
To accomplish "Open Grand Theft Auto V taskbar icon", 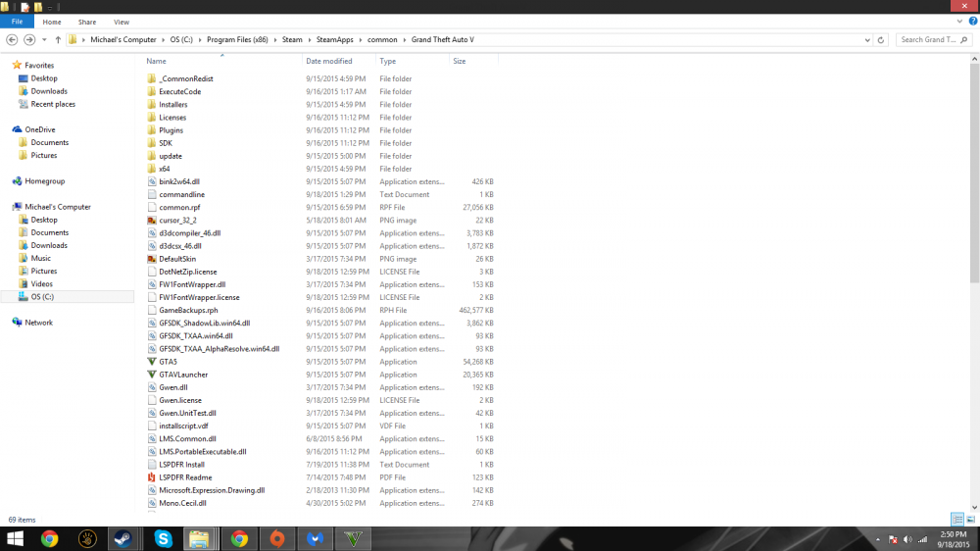I will [x=353, y=538].
